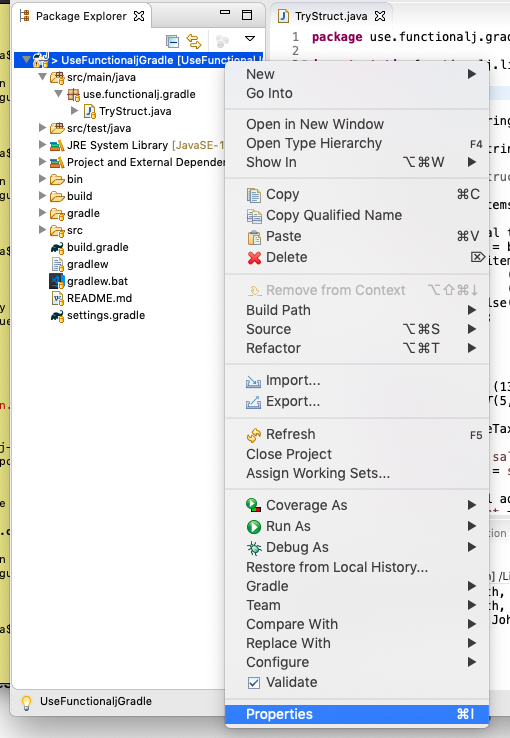Expand the src/test/java folder
The height and width of the screenshot is (738, 510).
coord(42,128)
